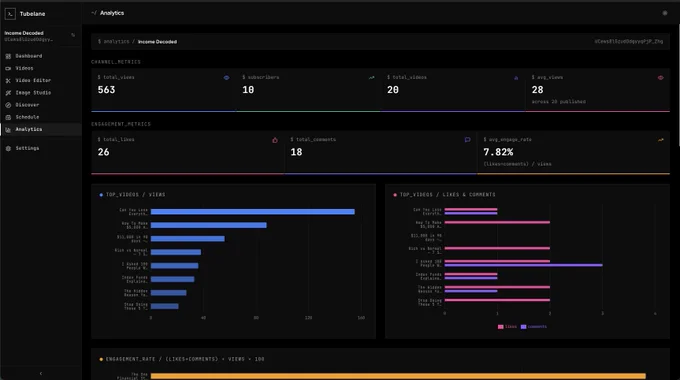Switch channel via Income Decoded selector arrows
Image resolution: width=680 pixels, height=380 pixels.
pyautogui.click(x=73, y=35)
